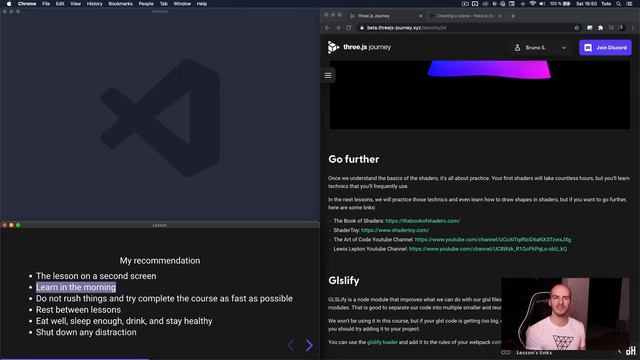
Task: Open Chrome extensions puzzle icon
Action: pyautogui.click(x=600, y=28)
